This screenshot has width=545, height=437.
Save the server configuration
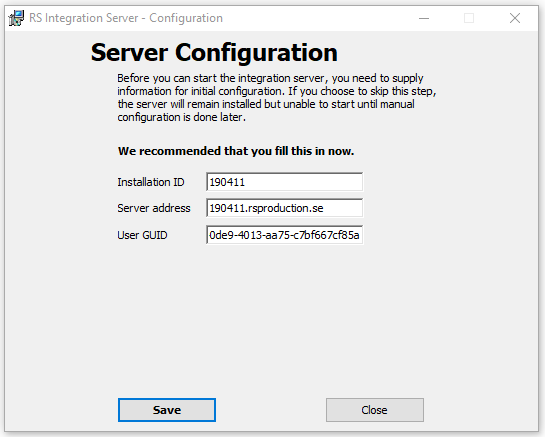pos(167,410)
